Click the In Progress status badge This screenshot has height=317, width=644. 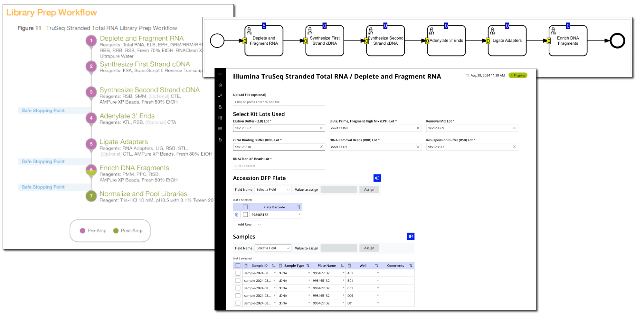point(518,75)
